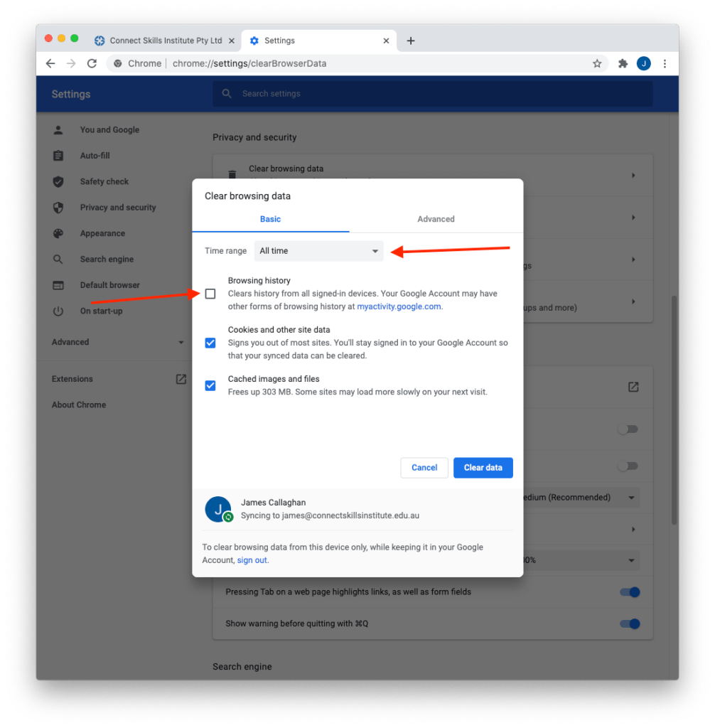The width and height of the screenshot is (715, 728).
Task: Open the Recommended dropdown in background
Action: pos(581,498)
